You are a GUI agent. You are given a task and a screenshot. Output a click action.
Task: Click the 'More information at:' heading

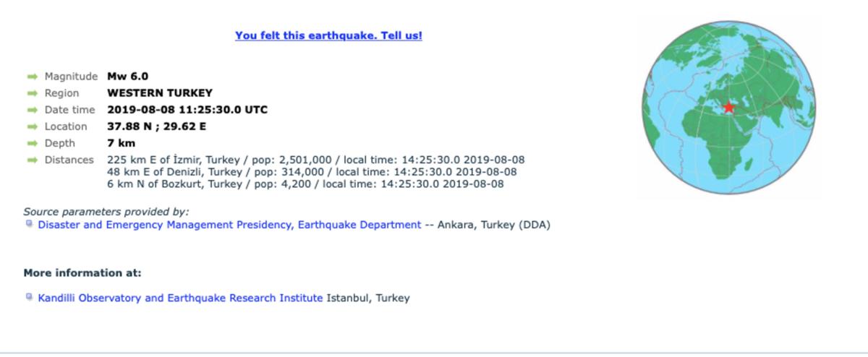click(x=82, y=272)
